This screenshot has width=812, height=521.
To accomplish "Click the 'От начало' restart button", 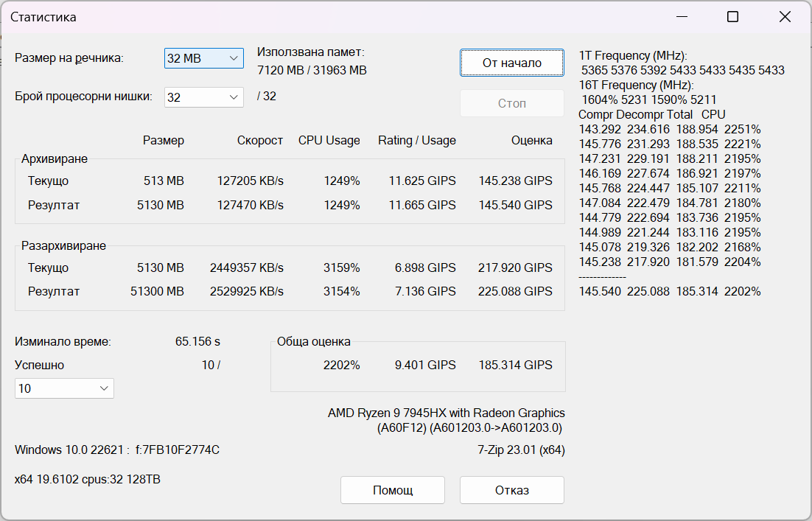I will point(511,63).
